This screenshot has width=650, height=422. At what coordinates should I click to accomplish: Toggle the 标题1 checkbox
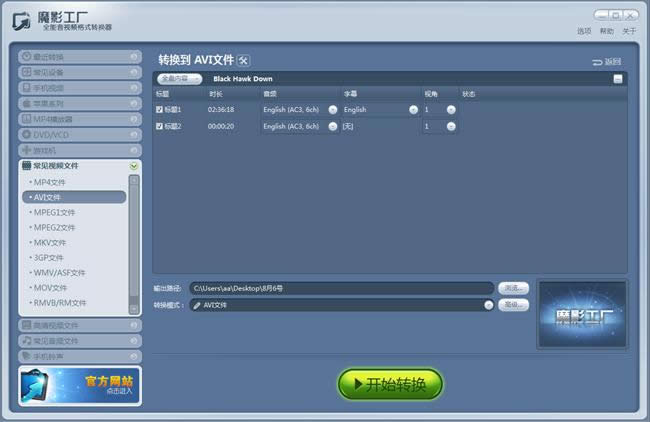coord(159,109)
